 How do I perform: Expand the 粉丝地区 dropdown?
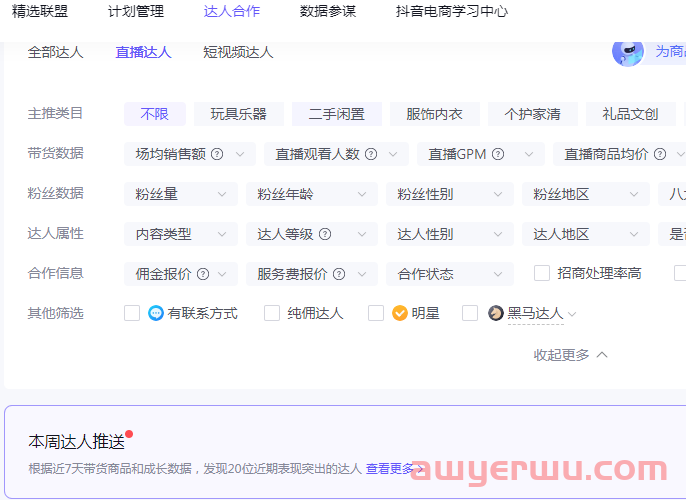click(586, 194)
